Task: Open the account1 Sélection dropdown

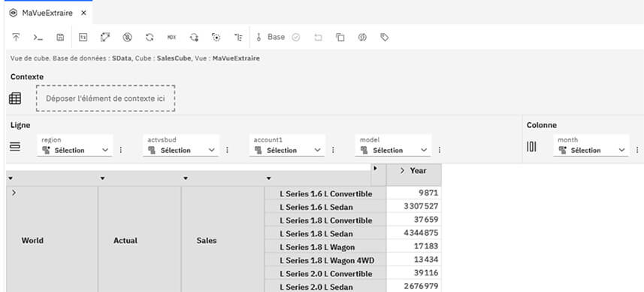Action: tap(288, 150)
